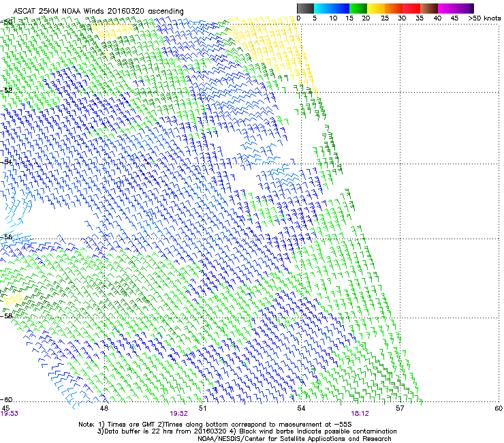This screenshot has height=443, width=504.
Task: Click the latitude label '-54'
Action: coord(6,162)
